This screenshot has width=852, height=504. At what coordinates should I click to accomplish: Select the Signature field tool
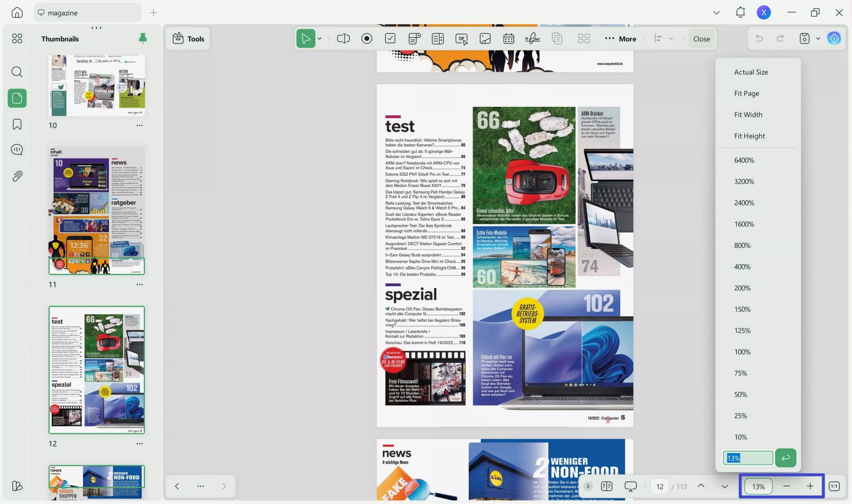pos(532,38)
